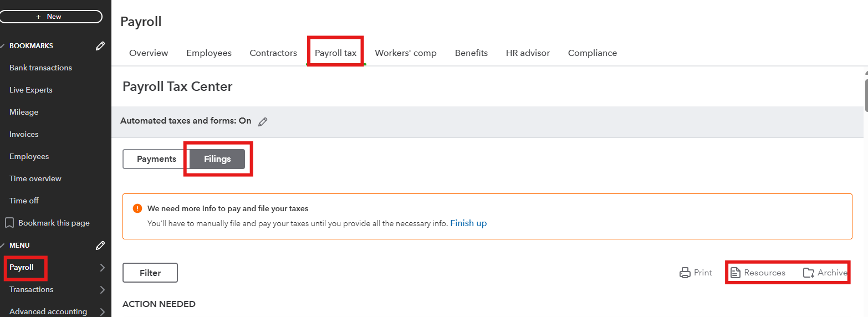Expand the Payroll menu chevron

pos(102,268)
